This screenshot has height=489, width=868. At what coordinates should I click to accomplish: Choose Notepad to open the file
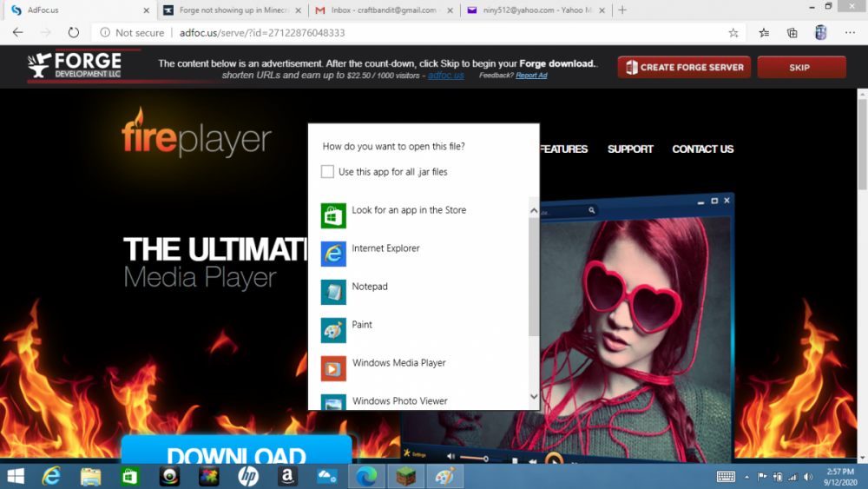coord(370,287)
